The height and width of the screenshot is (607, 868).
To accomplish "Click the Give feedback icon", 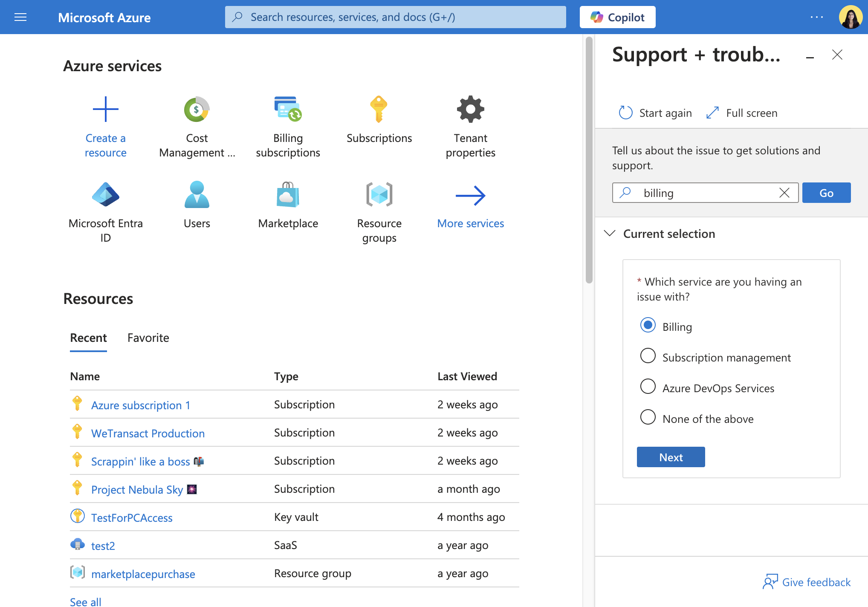I will [770, 581].
